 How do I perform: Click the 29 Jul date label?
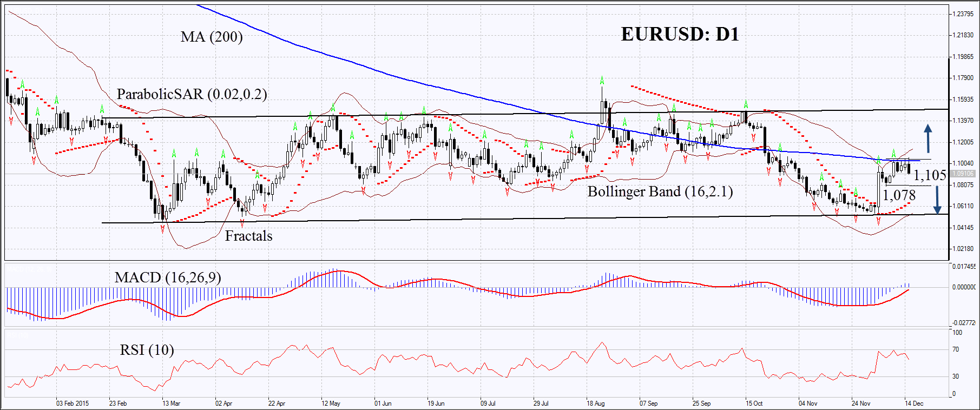[541, 404]
